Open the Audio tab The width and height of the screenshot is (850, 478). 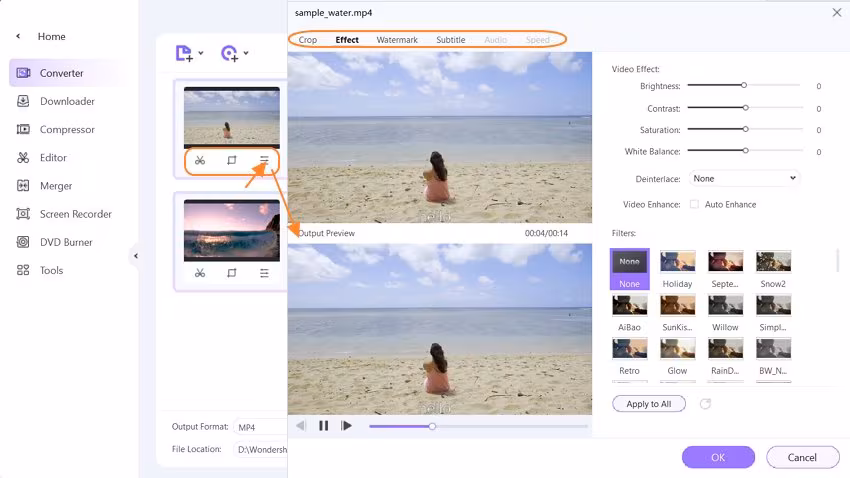coord(495,40)
